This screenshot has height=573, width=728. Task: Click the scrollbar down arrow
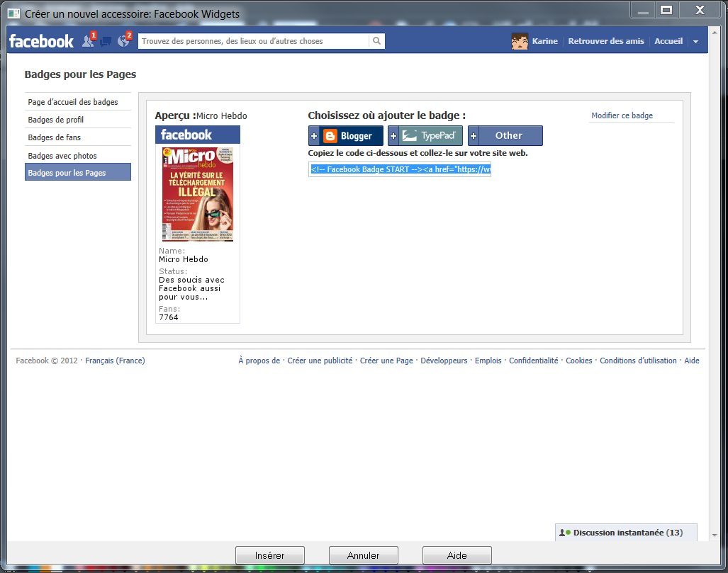point(715,535)
